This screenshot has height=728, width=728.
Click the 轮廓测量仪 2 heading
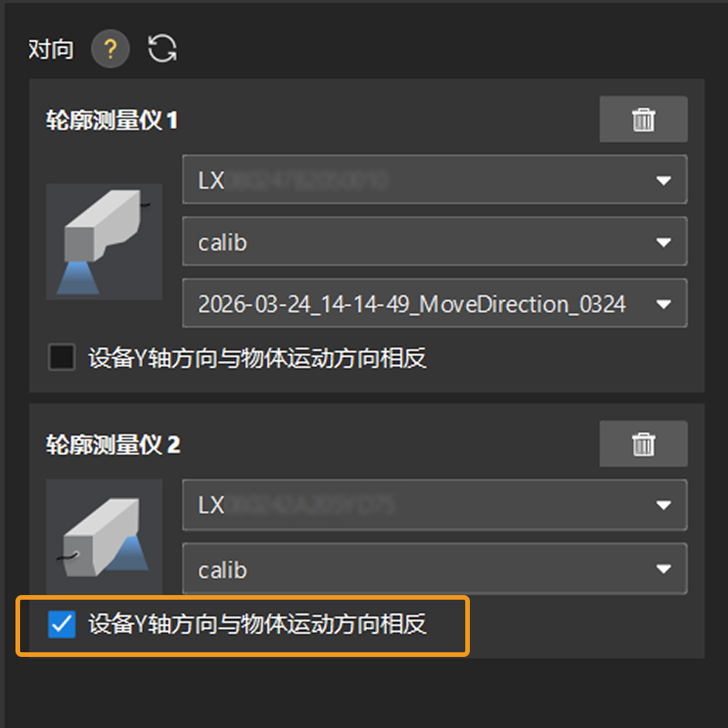[113, 445]
